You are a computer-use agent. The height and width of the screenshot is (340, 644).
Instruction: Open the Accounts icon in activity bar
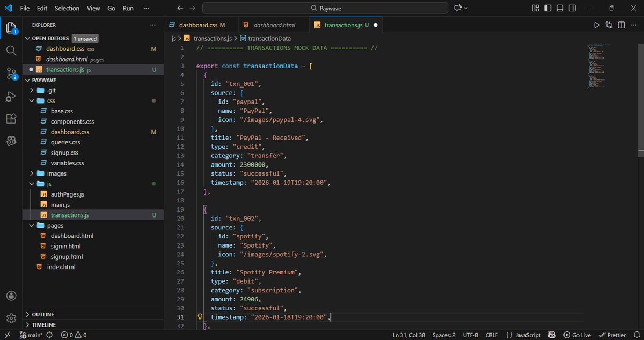11,295
